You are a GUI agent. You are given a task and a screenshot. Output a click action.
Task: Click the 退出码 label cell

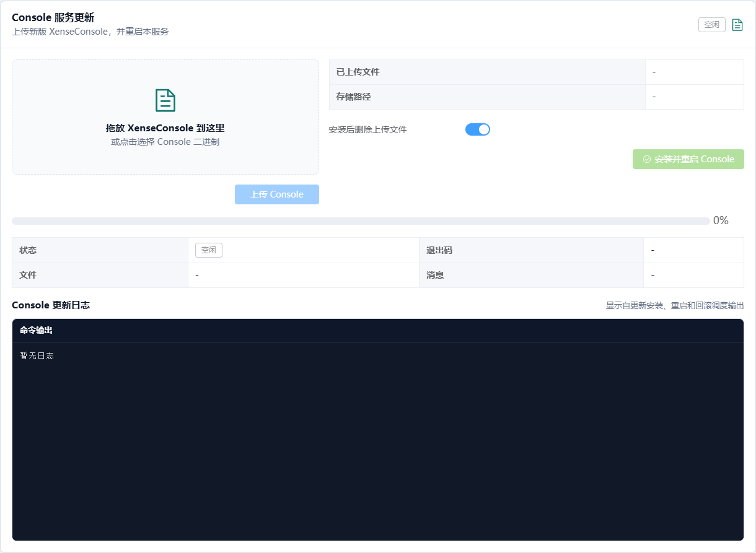coord(531,250)
